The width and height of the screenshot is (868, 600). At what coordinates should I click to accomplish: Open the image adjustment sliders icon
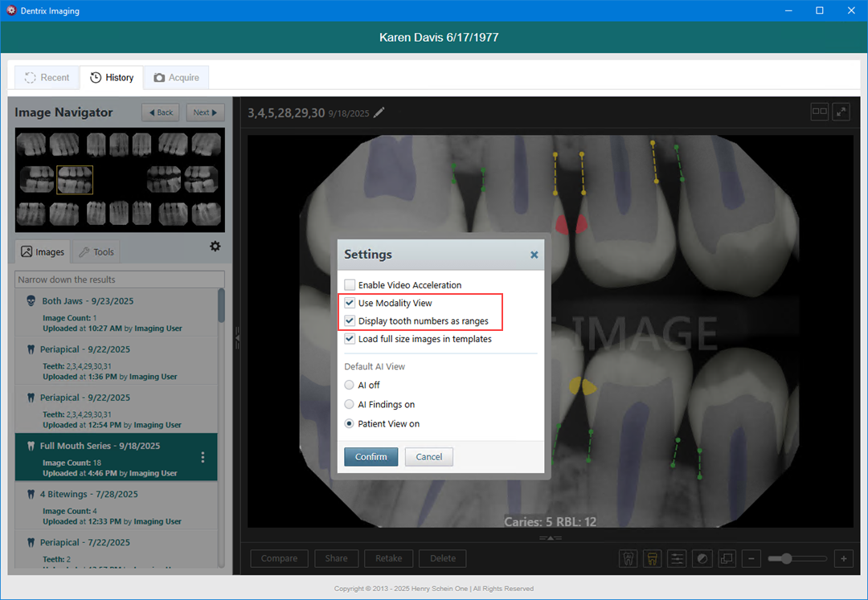click(x=677, y=558)
